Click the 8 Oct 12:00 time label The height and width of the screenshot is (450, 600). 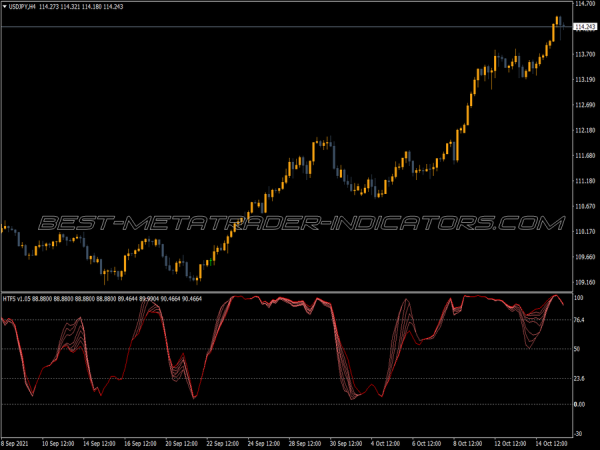(468, 444)
